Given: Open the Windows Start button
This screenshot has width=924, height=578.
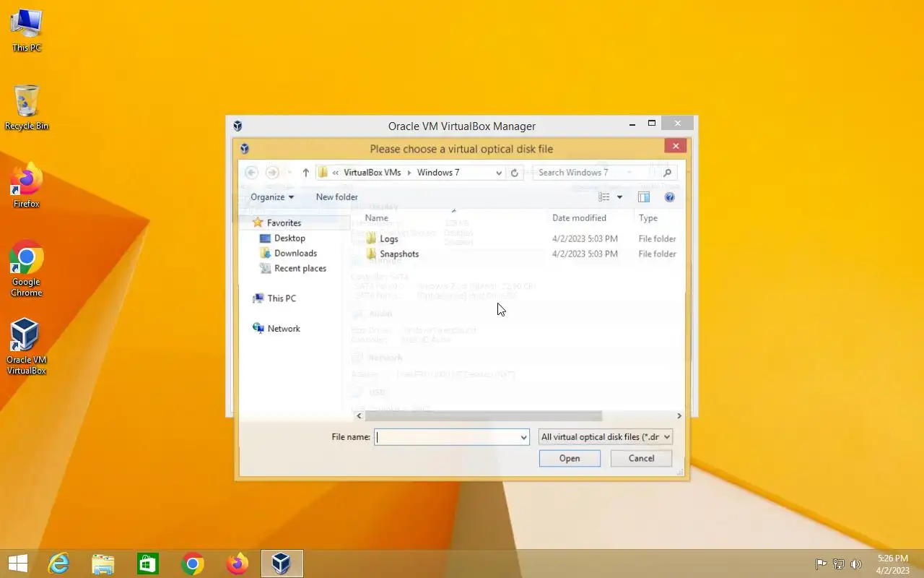Looking at the screenshot, I should pyautogui.click(x=18, y=564).
